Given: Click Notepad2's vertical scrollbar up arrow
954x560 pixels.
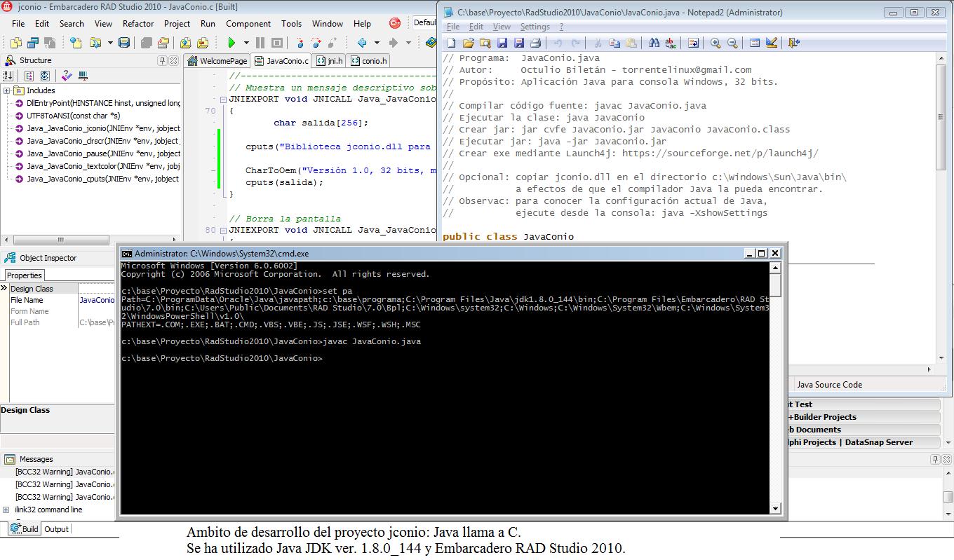Looking at the screenshot, I should click(x=941, y=59).
